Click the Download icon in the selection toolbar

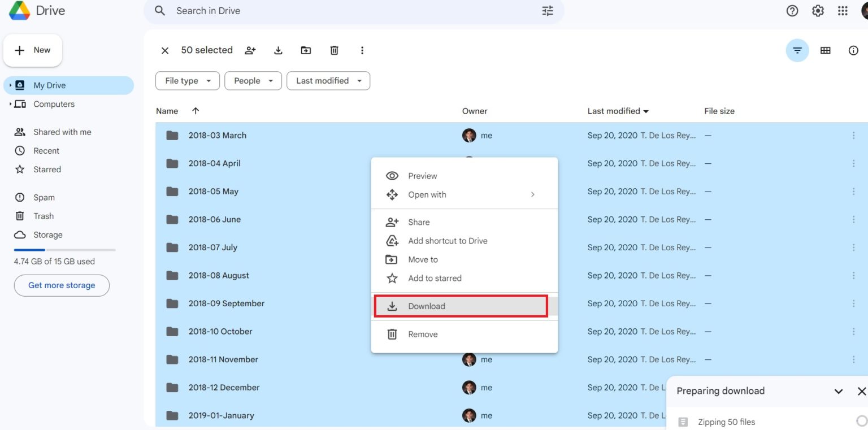pyautogui.click(x=278, y=50)
